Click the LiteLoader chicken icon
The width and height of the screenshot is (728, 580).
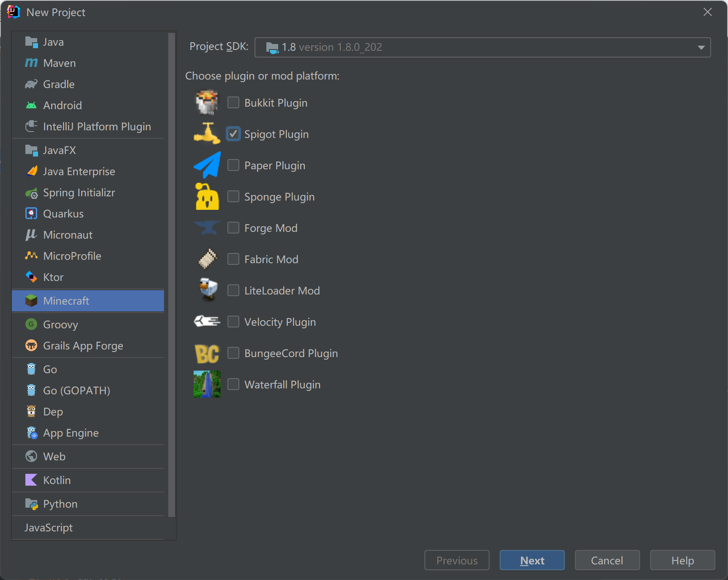[208, 290]
